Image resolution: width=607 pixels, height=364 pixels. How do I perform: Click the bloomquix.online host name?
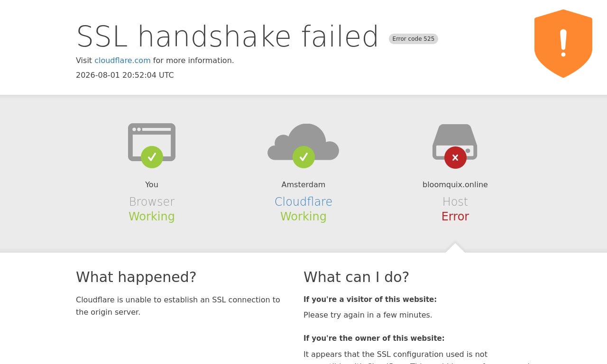click(455, 185)
